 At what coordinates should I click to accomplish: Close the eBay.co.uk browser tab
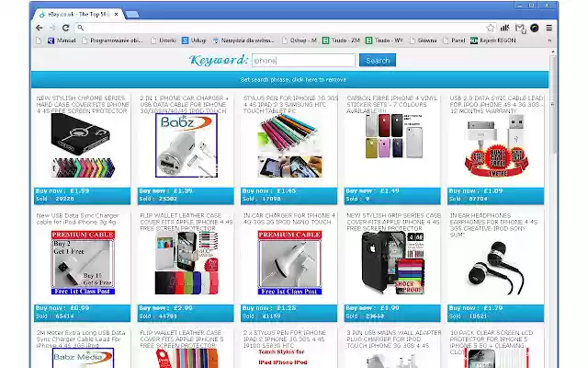[117, 15]
